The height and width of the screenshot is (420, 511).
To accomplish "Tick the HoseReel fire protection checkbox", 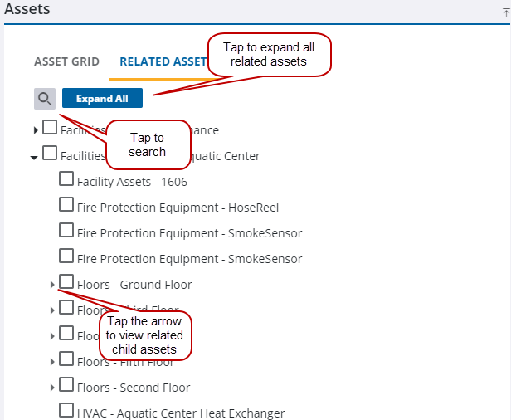I will tap(66, 204).
